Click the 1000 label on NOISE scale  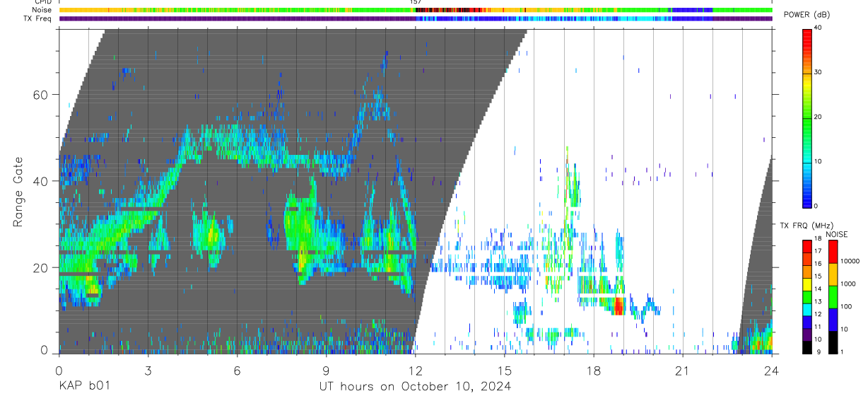(848, 284)
